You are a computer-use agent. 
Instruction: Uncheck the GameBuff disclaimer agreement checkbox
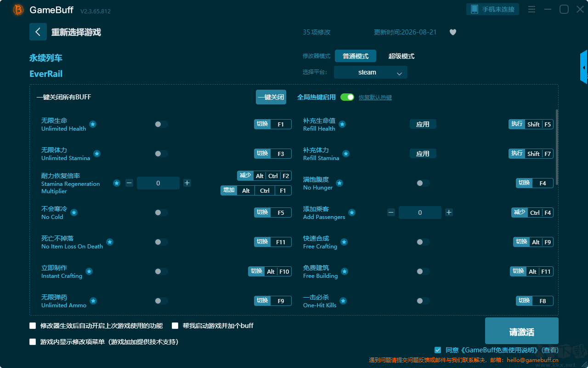point(438,350)
